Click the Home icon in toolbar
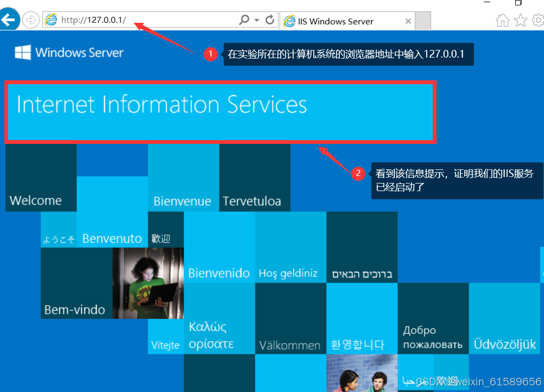 (502, 20)
